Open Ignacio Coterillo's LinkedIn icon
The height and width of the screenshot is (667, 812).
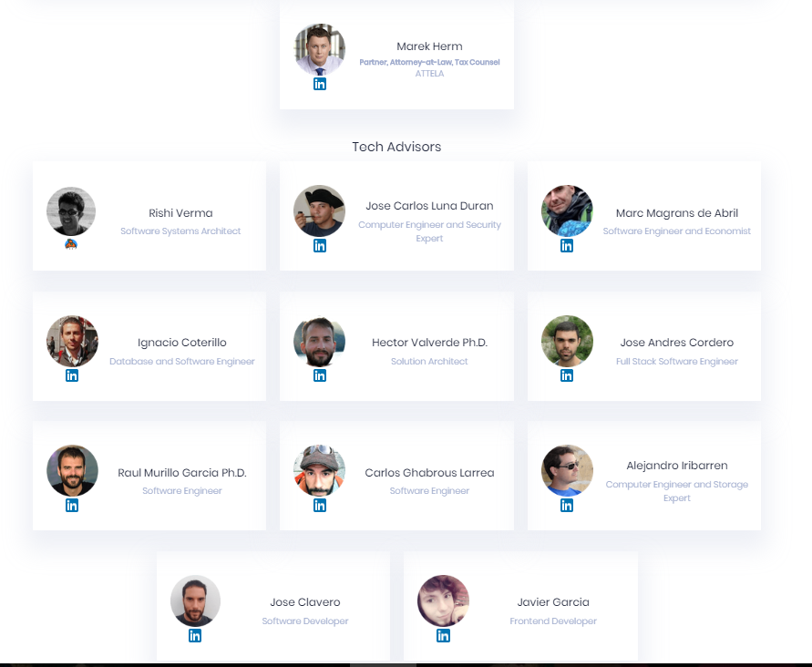pos(72,375)
